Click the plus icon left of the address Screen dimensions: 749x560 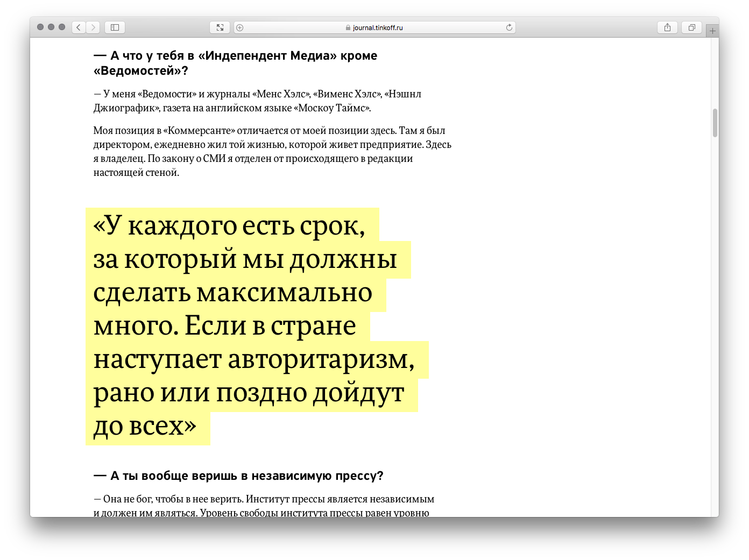point(240,27)
